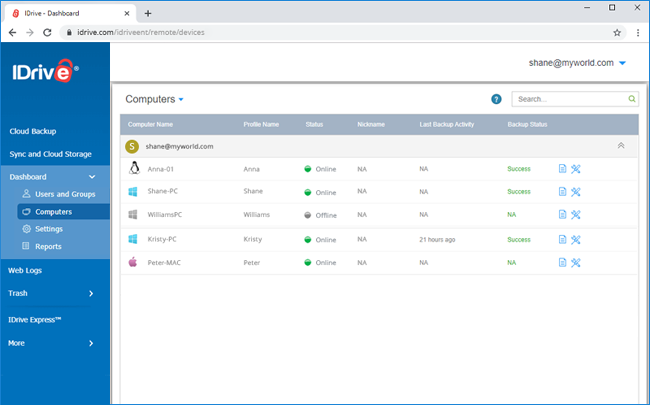Open the log report icon for WilliamsPC
650x405 pixels.
[562, 214]
